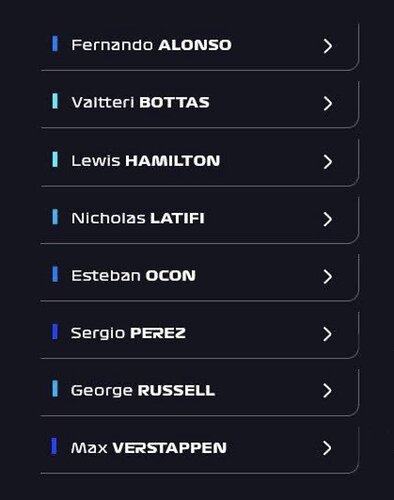This screenshot has height=500, width=394.
Task: Click the light-blue team bar next to Latifi
Action: click(x=55, y=217)
